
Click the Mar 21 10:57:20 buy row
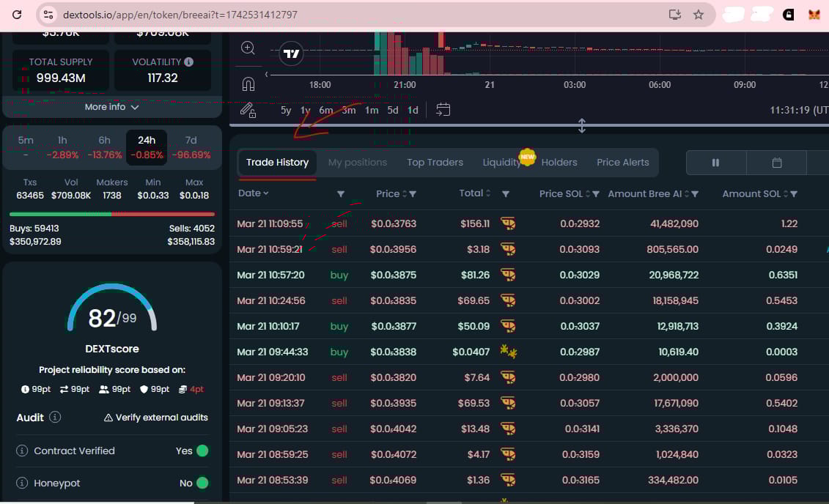[x=528, y=275]
